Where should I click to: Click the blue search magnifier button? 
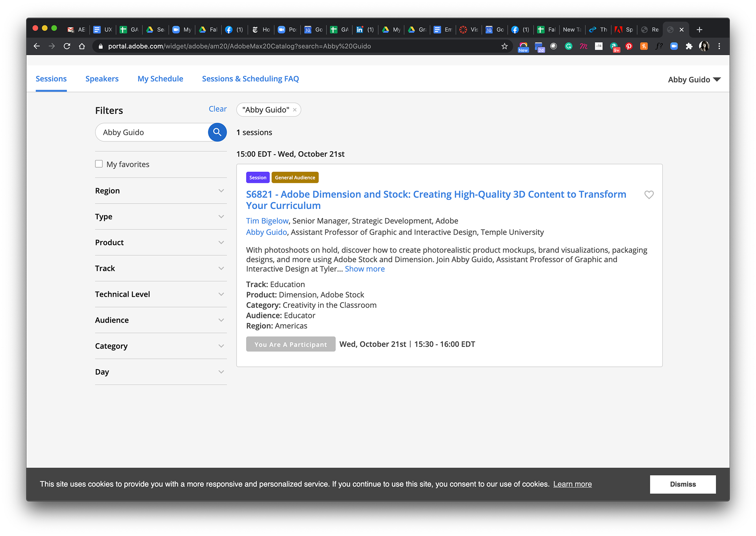point(217,132)
